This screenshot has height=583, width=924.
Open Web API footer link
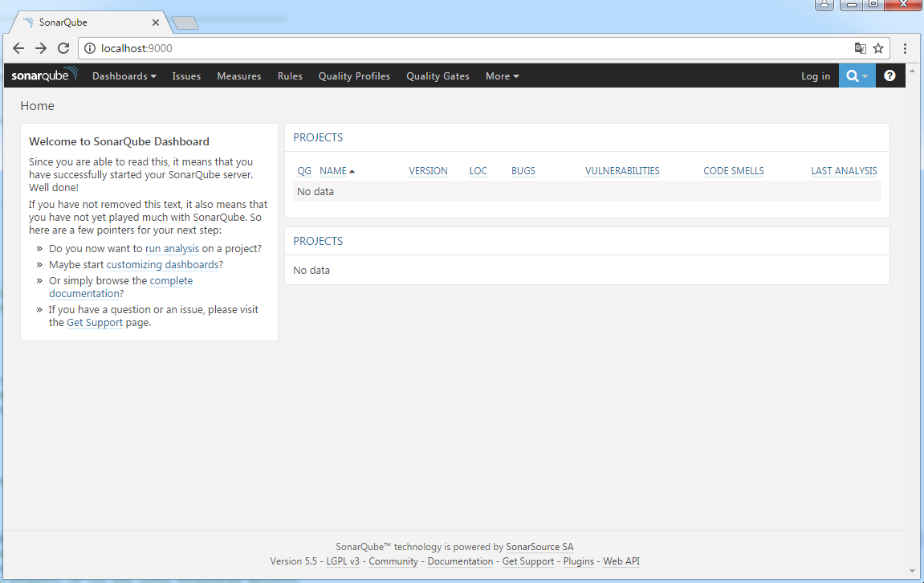click(x=621, y=561)
